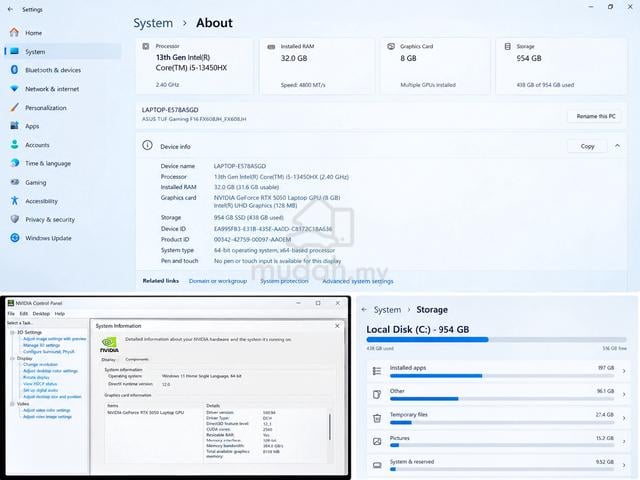Click the Privacy & security shield icon

click(x=15, y=219)
